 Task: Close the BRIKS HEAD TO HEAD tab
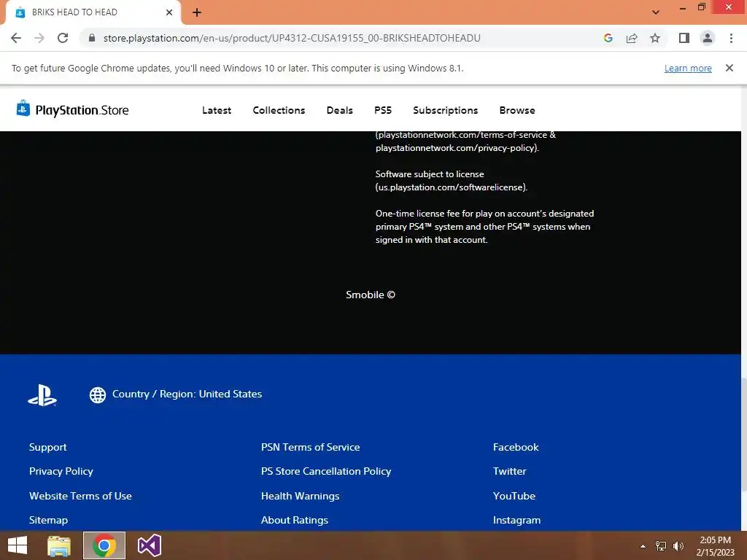(x=169, y=12)
